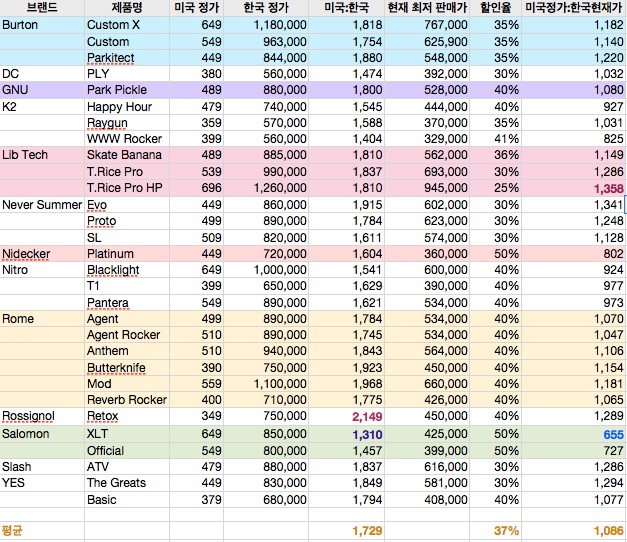627x542 pixels.
Task: Select the Parkitect product name cell
Action: pos(127,58)
